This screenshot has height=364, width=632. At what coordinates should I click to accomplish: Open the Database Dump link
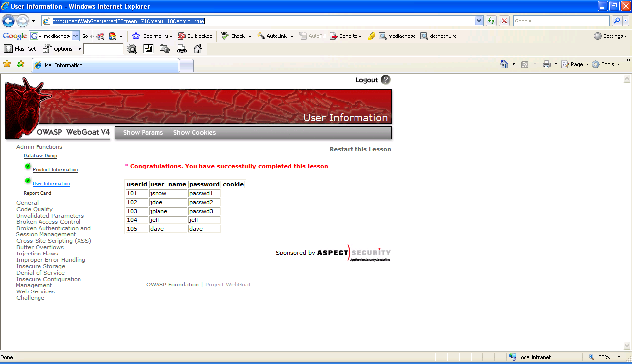[x=40, y=156]
